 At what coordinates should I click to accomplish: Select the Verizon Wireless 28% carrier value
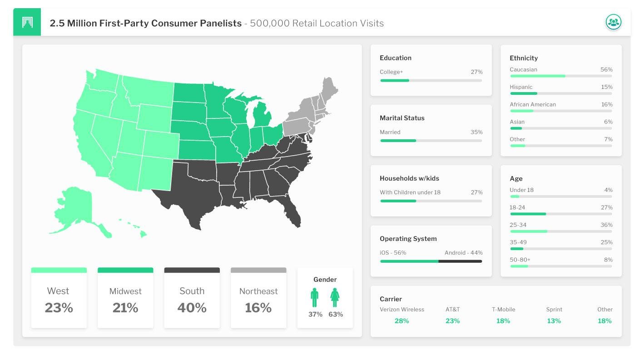pos(402,321)
